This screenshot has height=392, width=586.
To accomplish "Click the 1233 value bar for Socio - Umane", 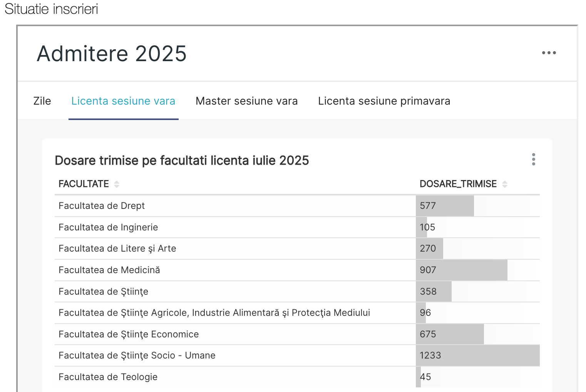I will (x=477, y=355).
